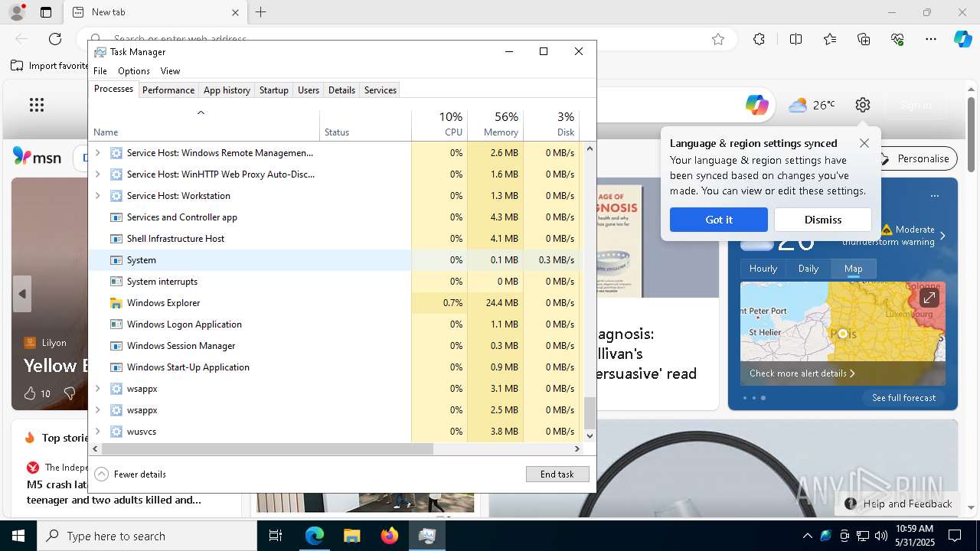Open Edge Settings and more menu
The width and height of the screenshot is (980, 551).
tap(931, 39)
